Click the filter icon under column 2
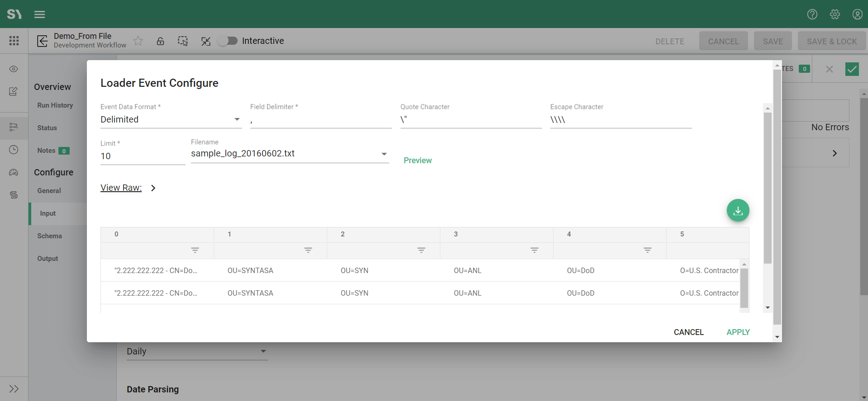The height and width of the screenshot is (401, 868). tap(421, 250)
